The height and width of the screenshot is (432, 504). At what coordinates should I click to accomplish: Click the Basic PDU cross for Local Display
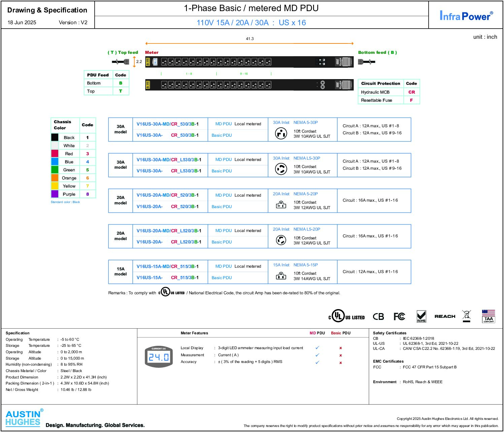[x=341, y=348]
